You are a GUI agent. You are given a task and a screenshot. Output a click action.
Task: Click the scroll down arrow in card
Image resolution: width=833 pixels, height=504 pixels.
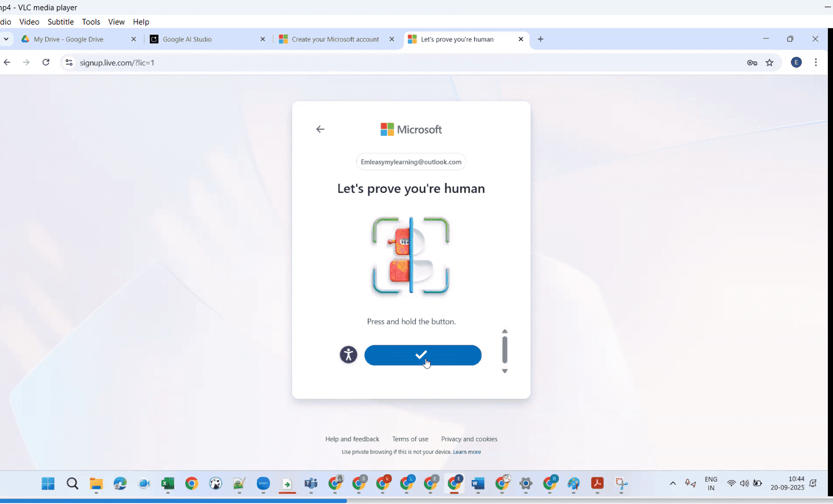click(x=504, y=371)
